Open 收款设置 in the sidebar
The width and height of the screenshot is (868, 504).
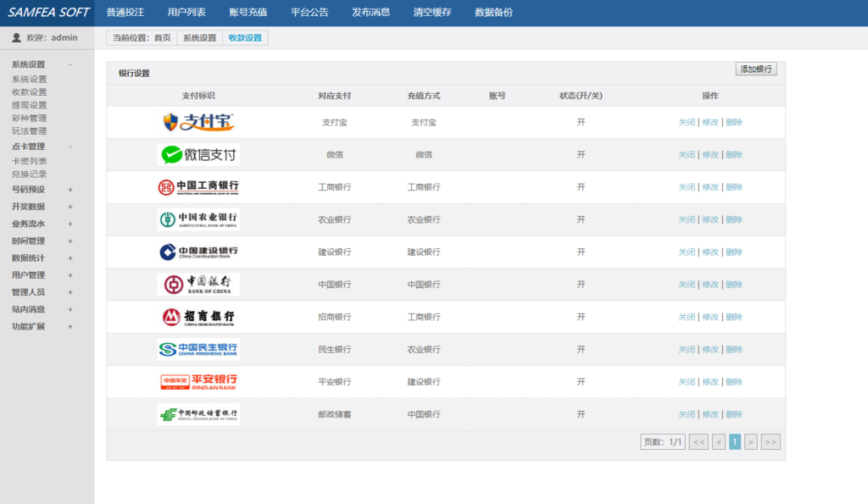point(30,92)
